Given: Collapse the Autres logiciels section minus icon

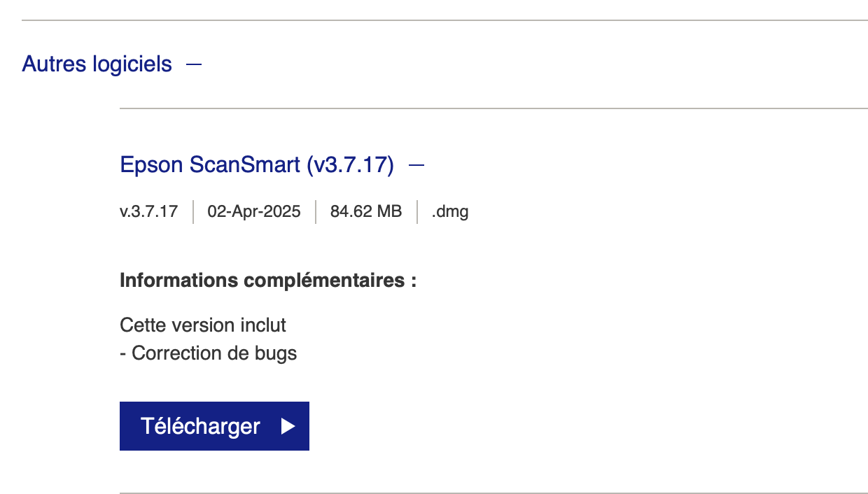Looking at the screenshot, I should (x=194, y=64).
